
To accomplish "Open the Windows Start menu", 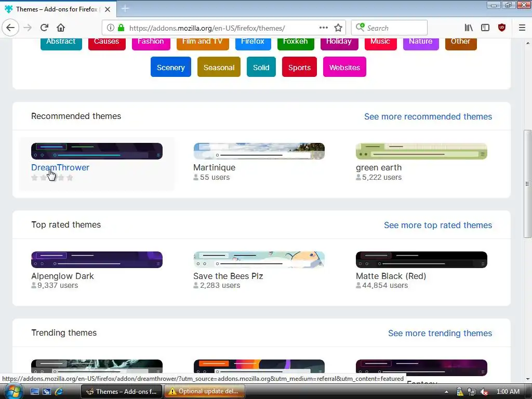I will click(x=12, y=392).
